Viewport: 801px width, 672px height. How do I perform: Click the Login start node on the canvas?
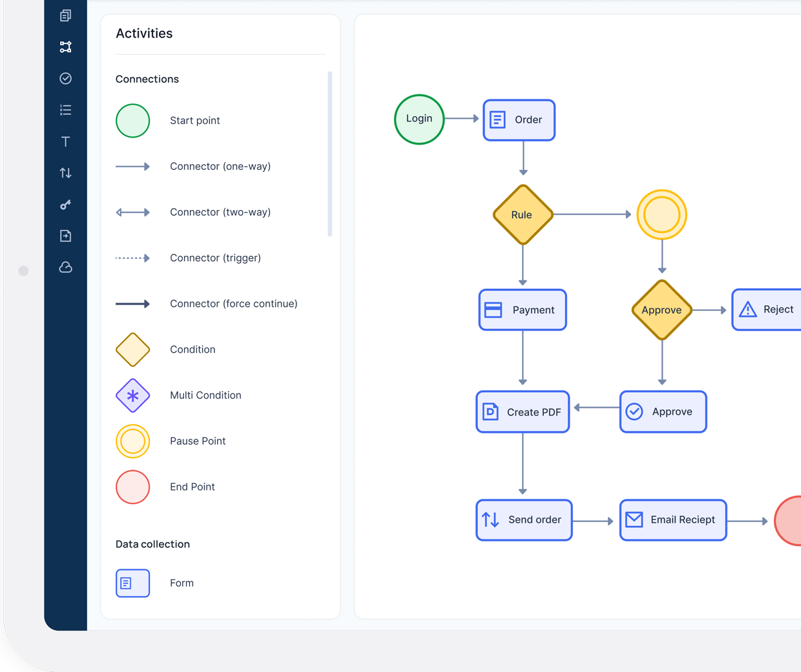pos(419,120)
